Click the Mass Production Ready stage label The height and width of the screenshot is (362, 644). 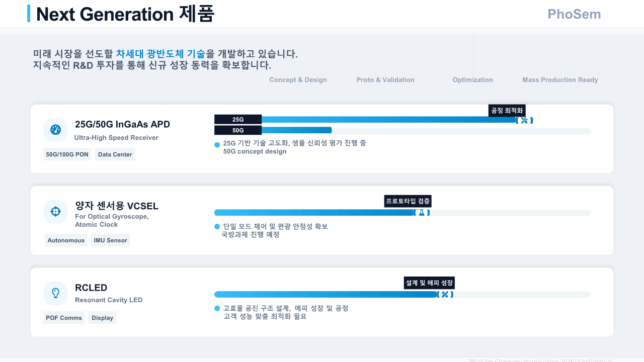tap(560, 80)
